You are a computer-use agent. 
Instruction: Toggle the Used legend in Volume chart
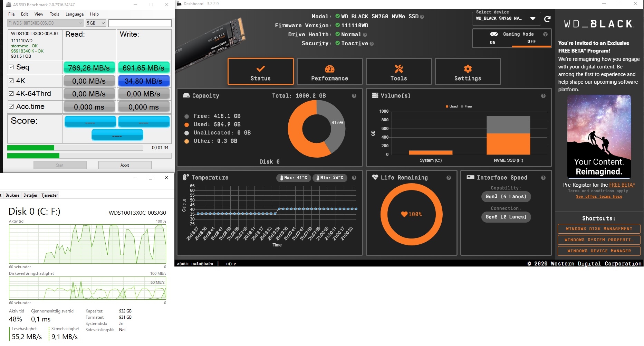452,106
